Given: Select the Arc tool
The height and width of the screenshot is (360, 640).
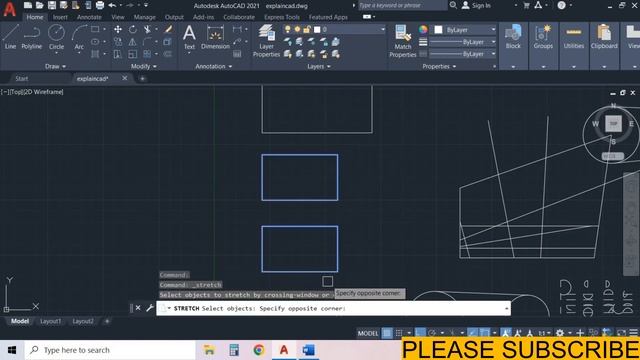Looking at the screenshot, I should point(79,37).
